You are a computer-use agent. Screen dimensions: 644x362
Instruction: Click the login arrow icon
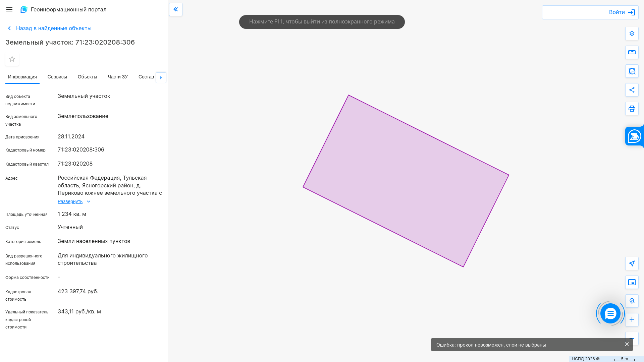click(632, 12)
